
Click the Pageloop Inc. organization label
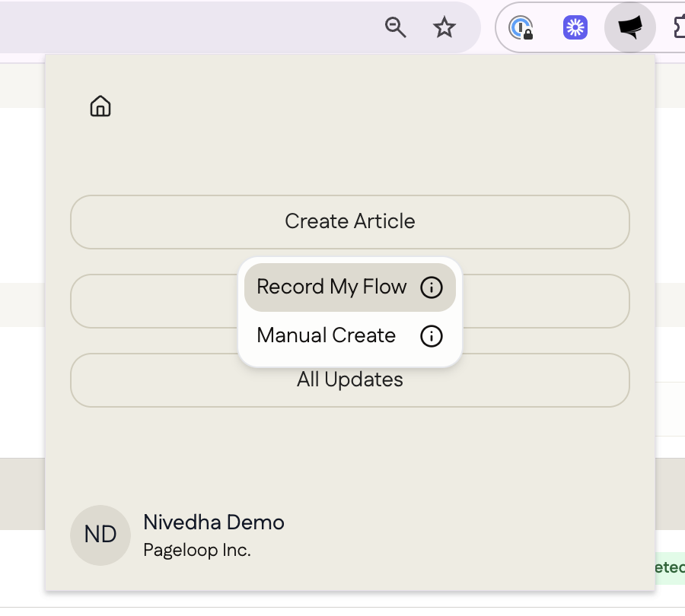[x=197, y=550]
